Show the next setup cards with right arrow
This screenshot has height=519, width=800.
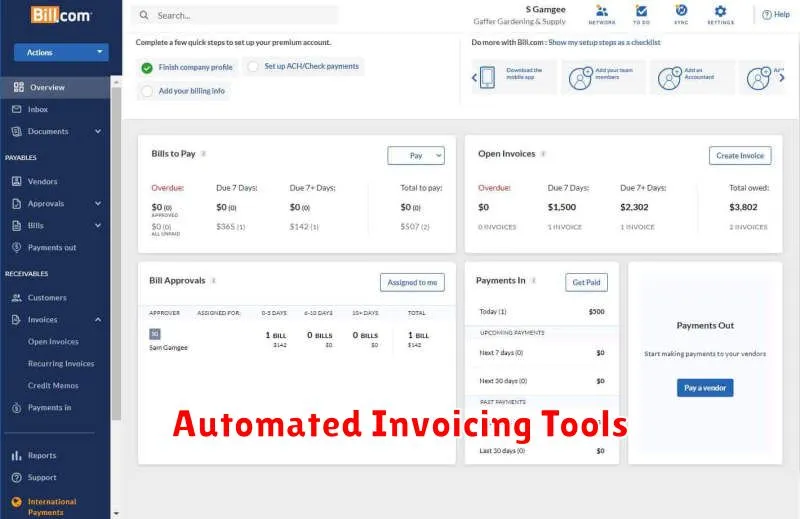pos(782,78)
